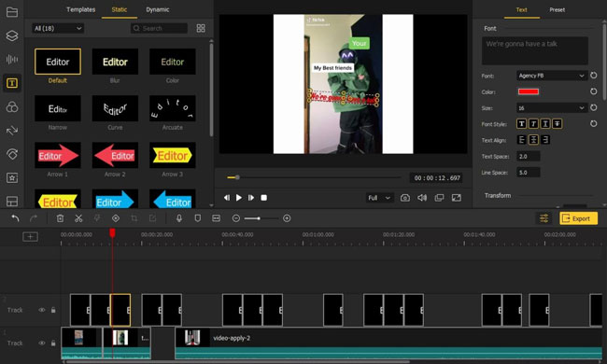This screenshot has height=364, width=607.
Task: Select the Curve text style thumbnail
Action: (115, 108)
